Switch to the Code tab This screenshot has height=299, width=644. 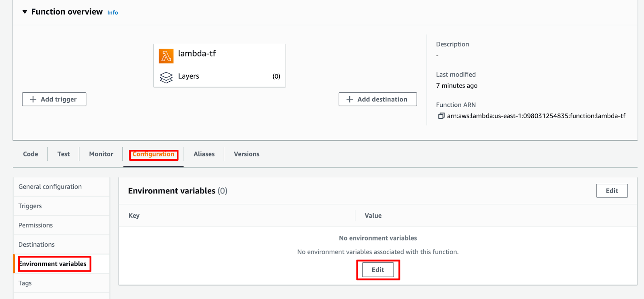point(31,154)
